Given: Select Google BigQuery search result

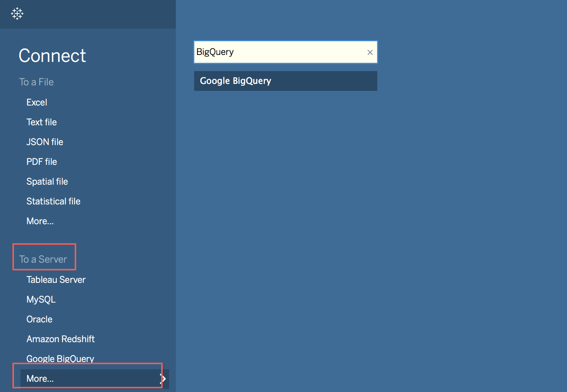Looking at the screenshot, I should point(286,81).
